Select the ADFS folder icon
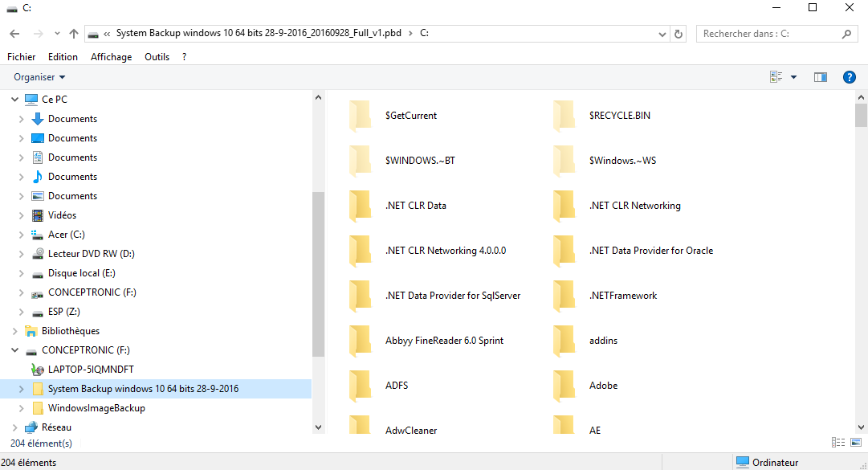868x470 pixels. point(360,386)
